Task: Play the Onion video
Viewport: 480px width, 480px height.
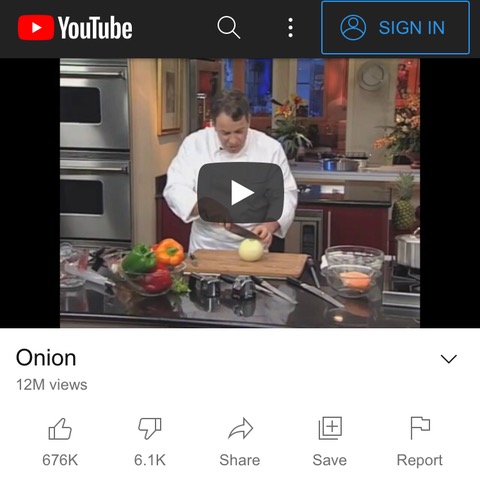Action: pos(240,192)
